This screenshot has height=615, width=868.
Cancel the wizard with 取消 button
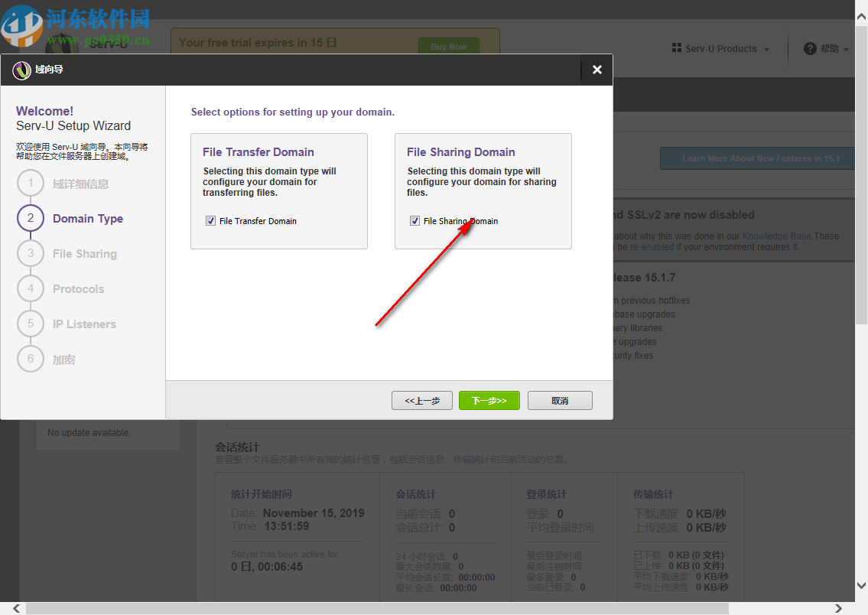560,400
